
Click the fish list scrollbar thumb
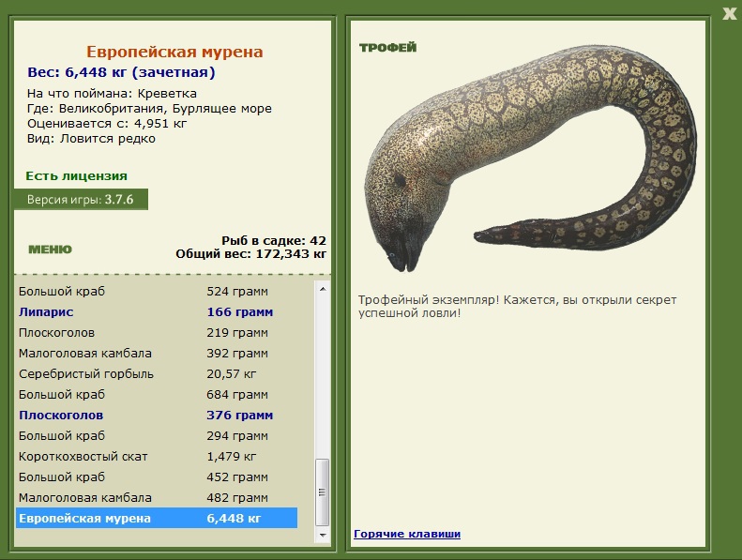click(x=323, y=492)
